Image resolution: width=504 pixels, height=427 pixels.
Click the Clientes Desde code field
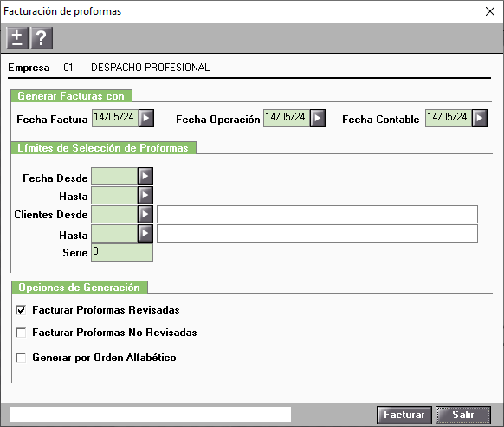pyautogui.click(x=114, y=214)
